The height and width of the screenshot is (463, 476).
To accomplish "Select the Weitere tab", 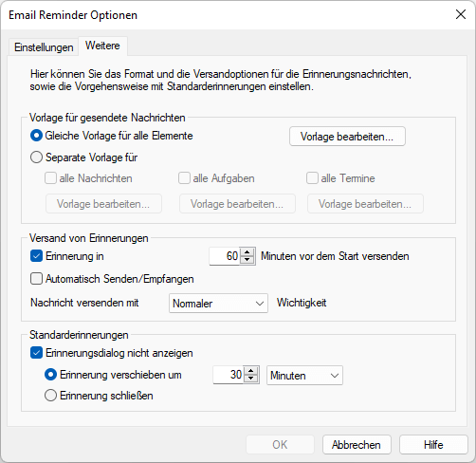I will 102,46.
